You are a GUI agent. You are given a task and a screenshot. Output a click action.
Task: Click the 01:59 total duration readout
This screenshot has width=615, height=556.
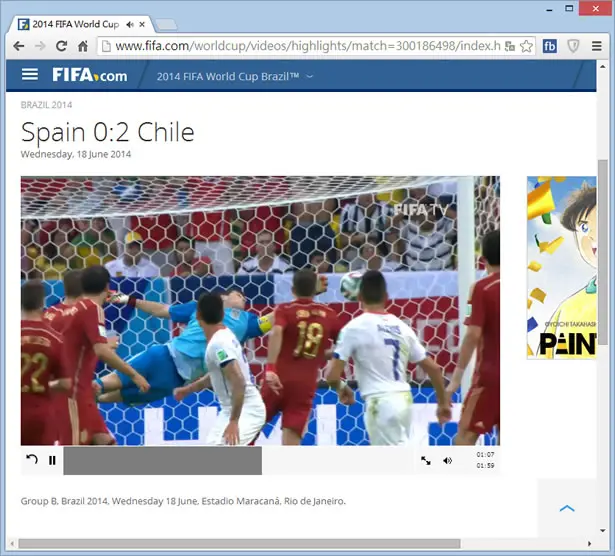485,465
